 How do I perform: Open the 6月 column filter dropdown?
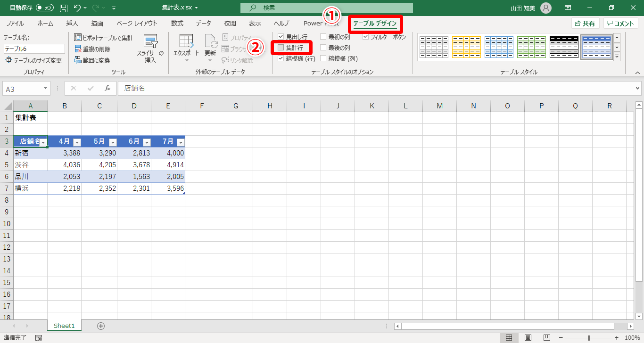pyautogui.click(x=147, y=142)
